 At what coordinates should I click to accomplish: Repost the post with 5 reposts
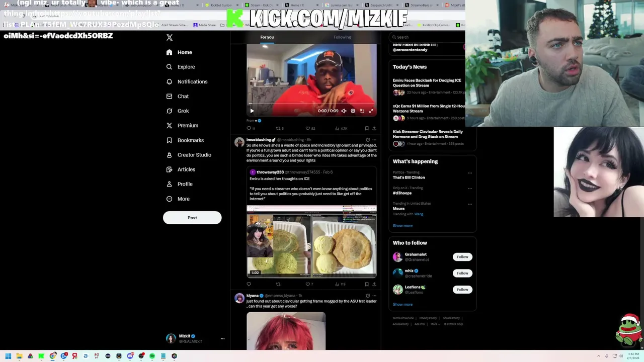point(279,128)
